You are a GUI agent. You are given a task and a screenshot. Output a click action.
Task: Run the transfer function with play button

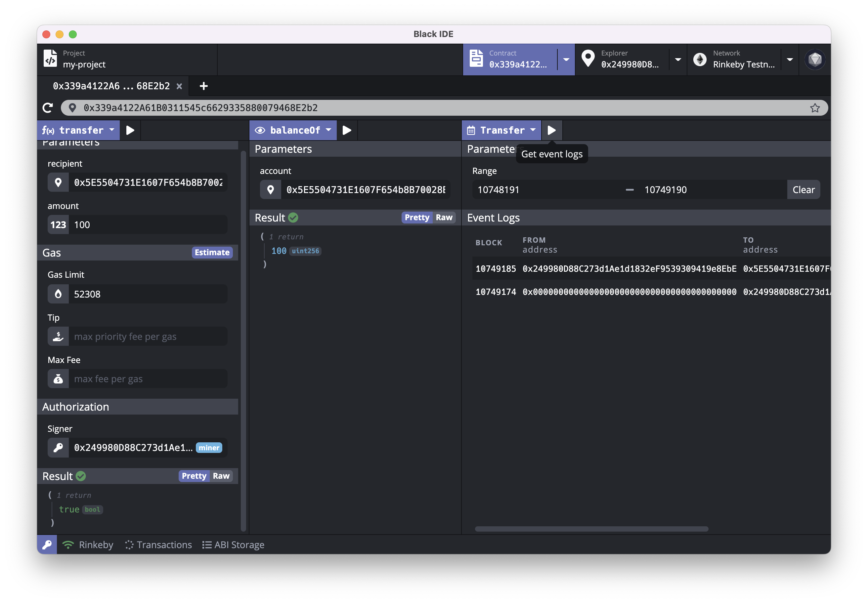coord(130,130)
